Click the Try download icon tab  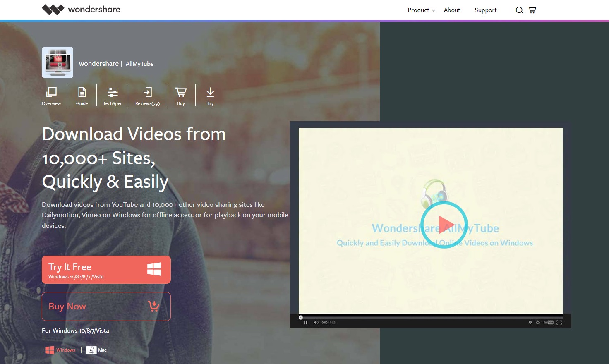210,96
